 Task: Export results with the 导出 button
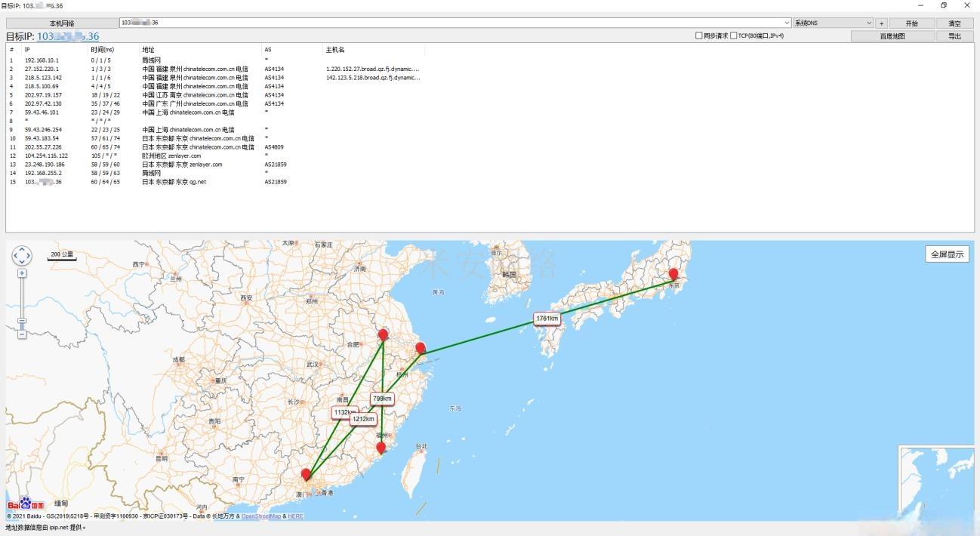(955, 35)
